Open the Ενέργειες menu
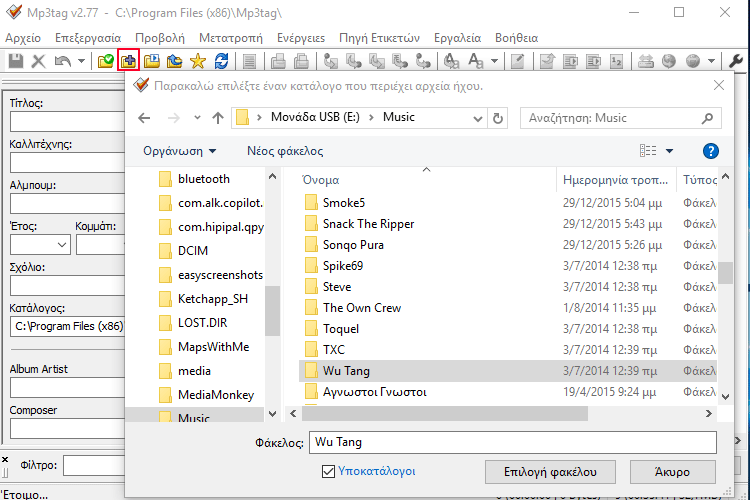This screenshot has width=750, height=500. click(301, 38)
